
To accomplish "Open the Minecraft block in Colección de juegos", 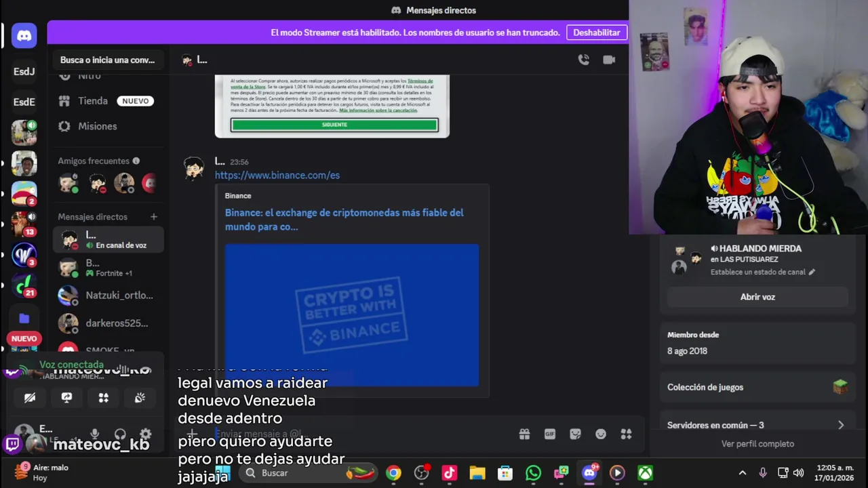I will click(840, 387).
